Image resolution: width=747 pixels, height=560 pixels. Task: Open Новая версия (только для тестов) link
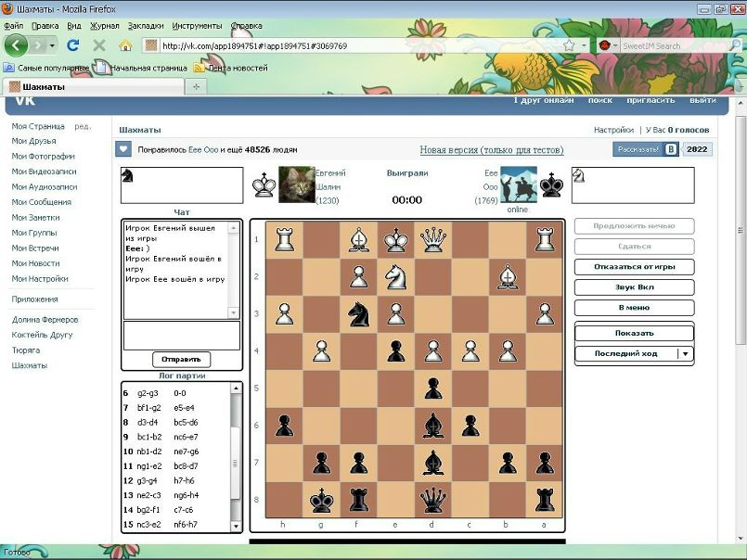point(492,150)
